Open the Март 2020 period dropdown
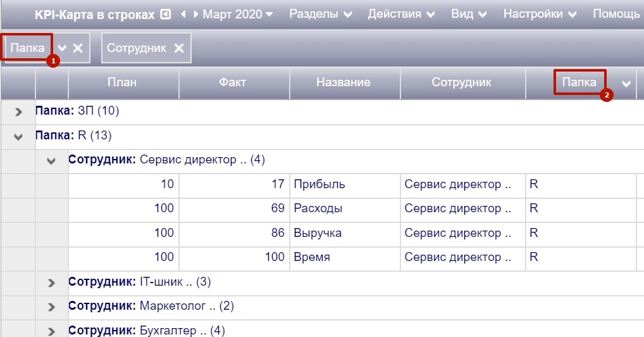Image resolution: width=644 pixels, height=337 pixels. coord(238,14)
